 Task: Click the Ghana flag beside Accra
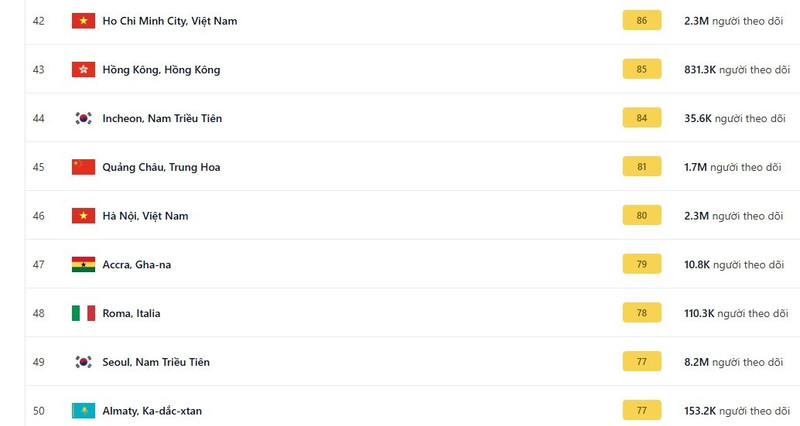point(83,265)
